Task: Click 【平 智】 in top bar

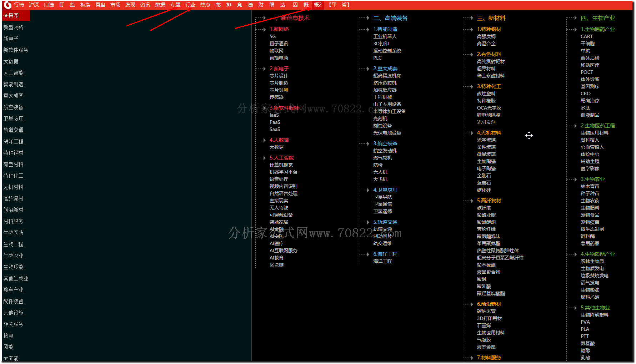Action: pos(339,5)
